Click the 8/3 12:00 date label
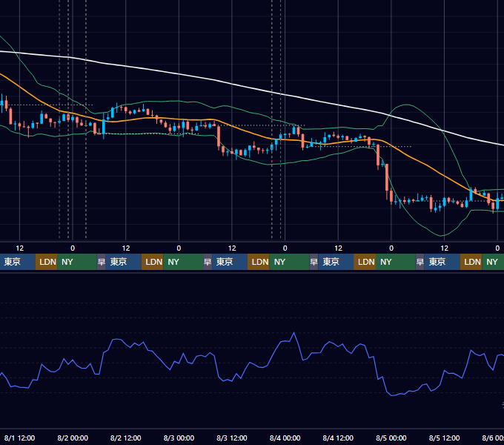 pos(232,438)
